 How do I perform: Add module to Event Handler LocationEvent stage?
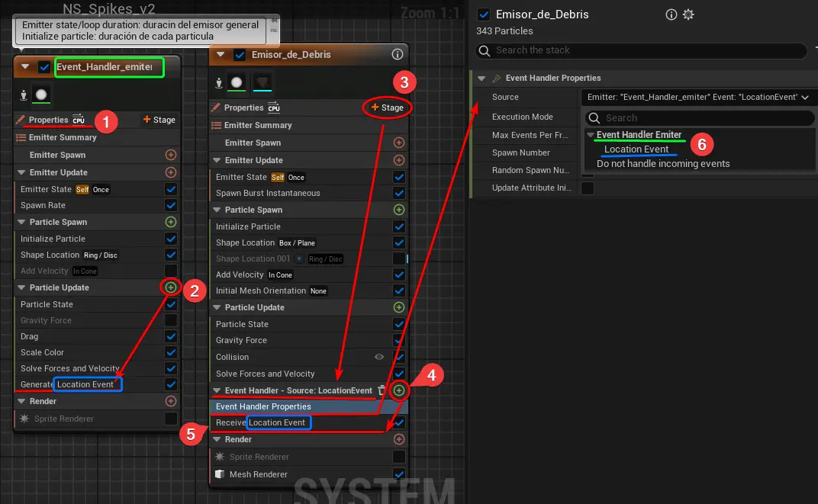pyautogui.click(x=398, y=390)
